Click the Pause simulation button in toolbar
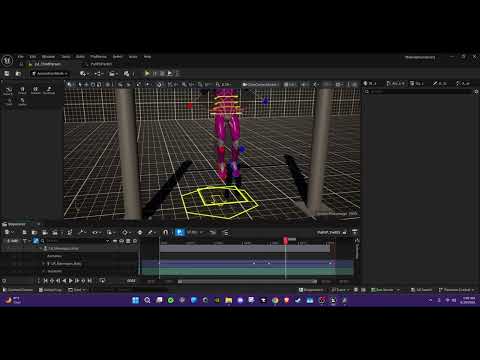 (x=155, y=73)
